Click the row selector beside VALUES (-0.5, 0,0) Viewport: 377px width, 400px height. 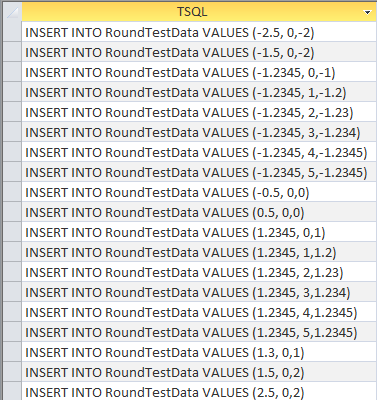point(13,192)
